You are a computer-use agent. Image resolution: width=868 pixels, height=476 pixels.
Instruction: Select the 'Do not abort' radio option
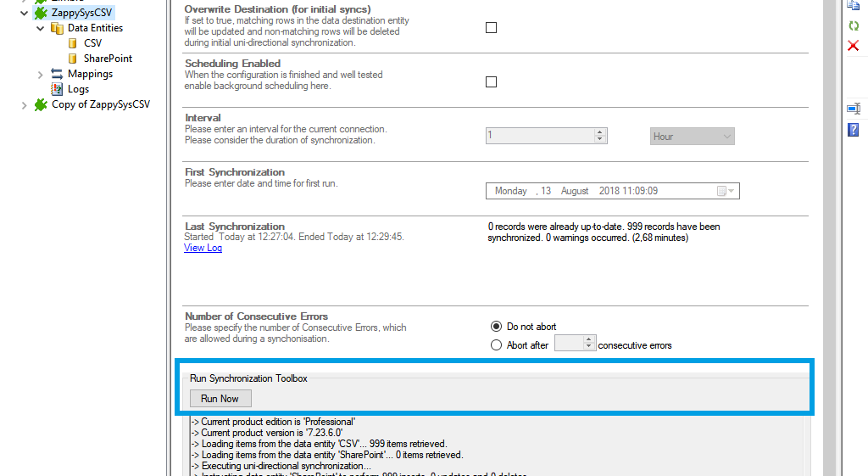point(497,327)
